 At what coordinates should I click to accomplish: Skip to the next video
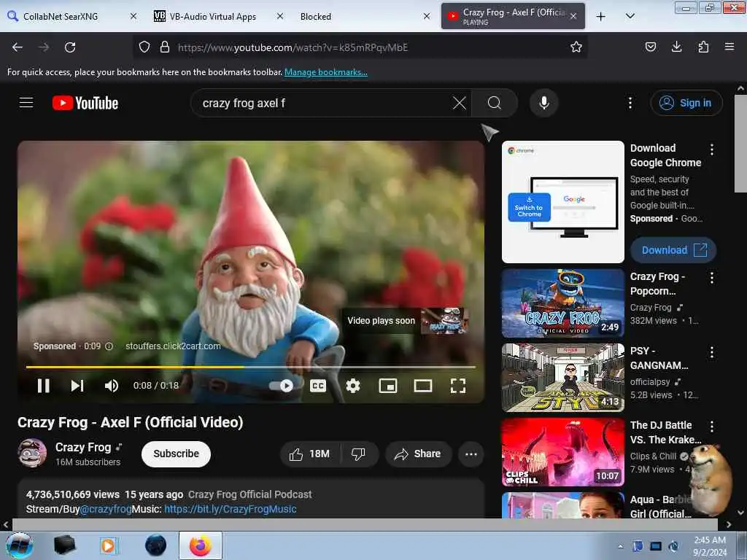(77, 385)
